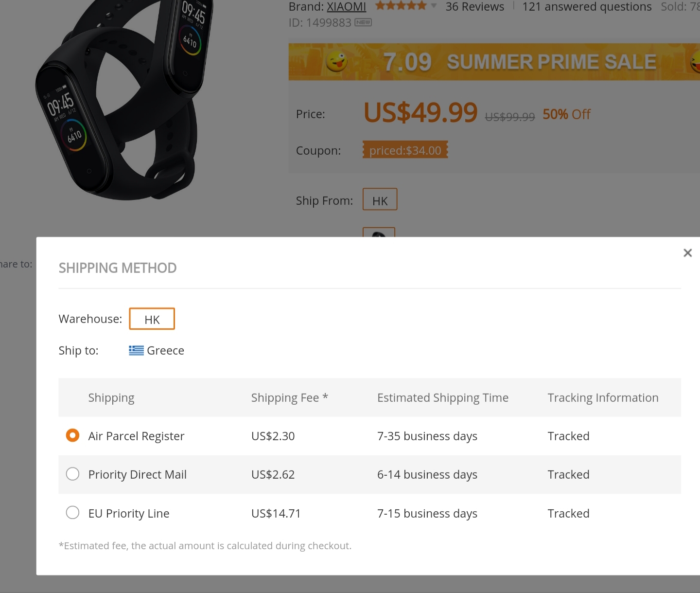Image resolution: width=700 pixels, height=593 pixels.
Task: Select Air Parcel Register shipping option
Action: pyautogui.click(x=72, y=435)
